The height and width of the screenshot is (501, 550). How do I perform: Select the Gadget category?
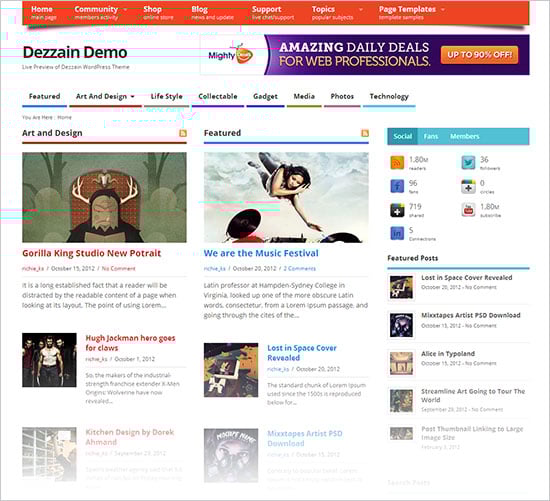tap(265, 96)
